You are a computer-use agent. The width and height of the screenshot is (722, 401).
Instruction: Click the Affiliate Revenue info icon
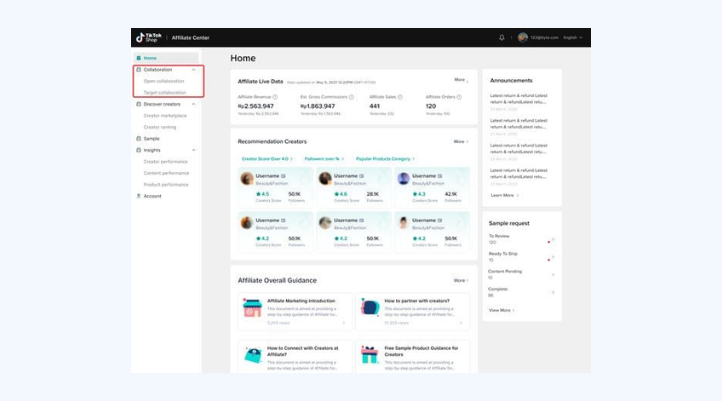click(274, 97)
